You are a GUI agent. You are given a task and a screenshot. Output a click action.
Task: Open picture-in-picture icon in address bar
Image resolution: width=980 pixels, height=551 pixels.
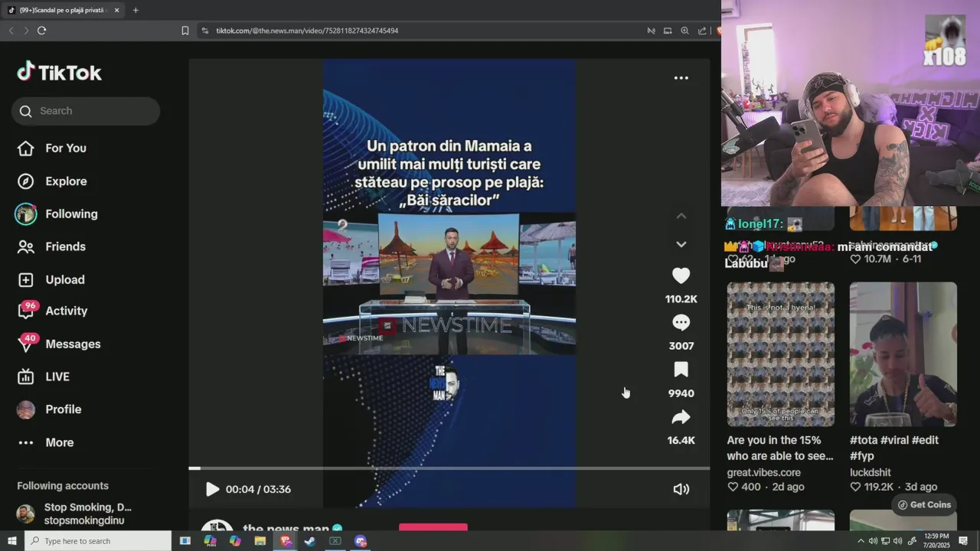pyautogui.click(x=668, y=31)
